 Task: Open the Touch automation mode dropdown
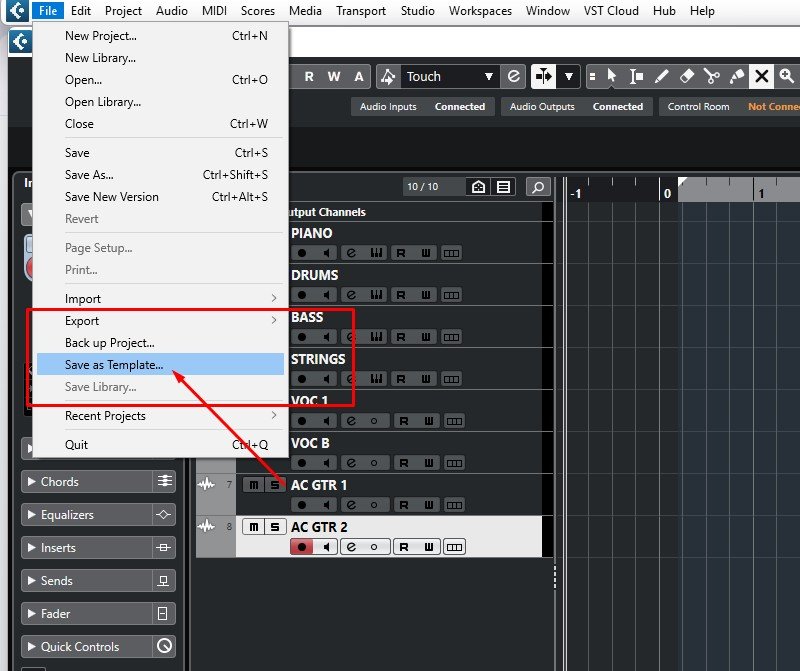[450, 77]
